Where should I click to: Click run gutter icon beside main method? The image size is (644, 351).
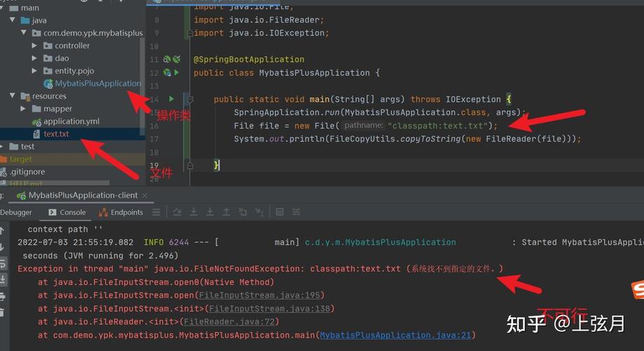click(x=171, y=99)
